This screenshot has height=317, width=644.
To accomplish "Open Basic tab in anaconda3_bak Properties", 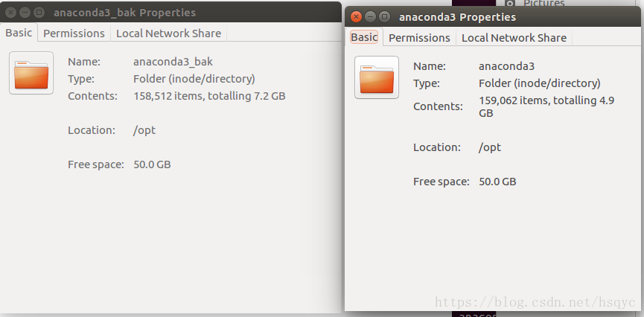I will pyautogui.click(x=19, y=33).
